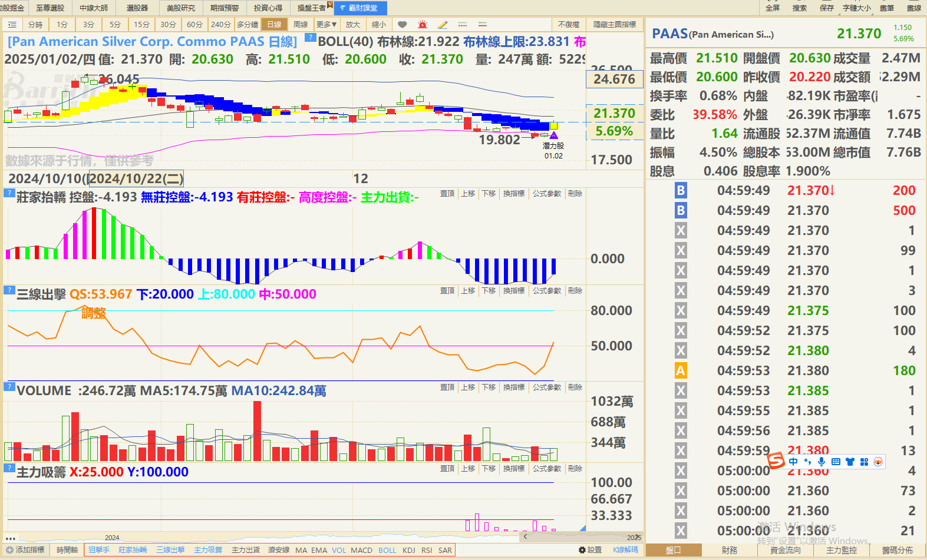927x560 pixels.
Task: Open the Sogou soft keyboard icon
Action: [836, 462]
